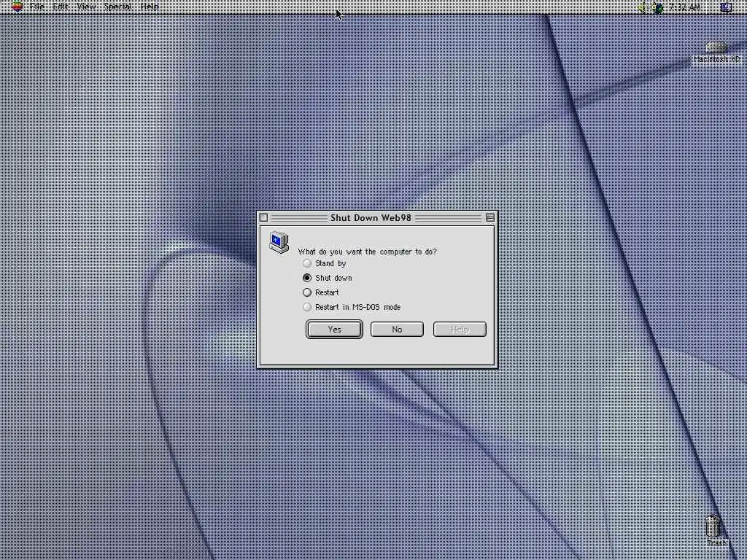Open the View menu
This screenshot has width=747, height=560.
[86, 7]
